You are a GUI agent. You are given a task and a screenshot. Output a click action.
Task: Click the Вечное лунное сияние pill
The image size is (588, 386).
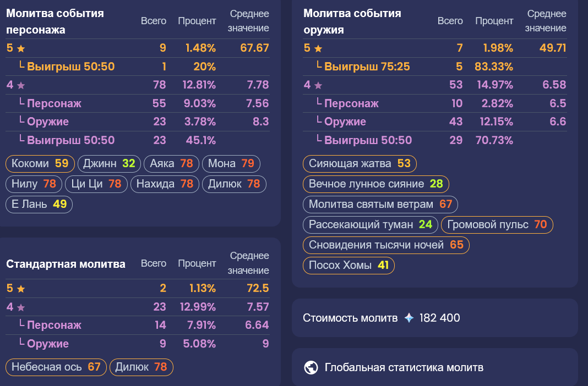(375, 184)
